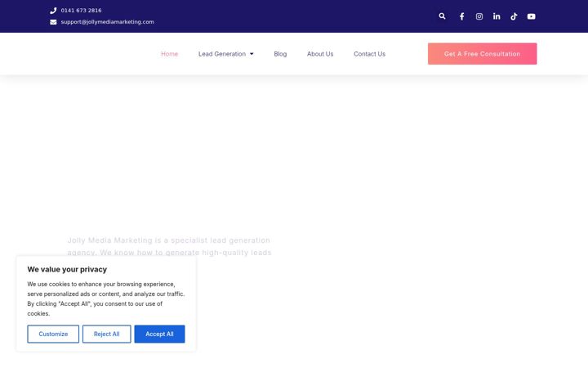Click Get A Free Consultation button
This screenshot has width=588, height=368.
coord(483,54)
